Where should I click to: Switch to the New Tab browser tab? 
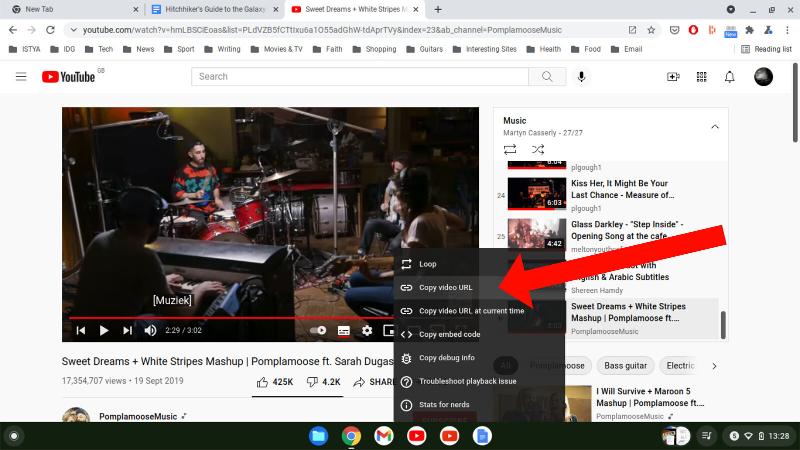[74, 9]
